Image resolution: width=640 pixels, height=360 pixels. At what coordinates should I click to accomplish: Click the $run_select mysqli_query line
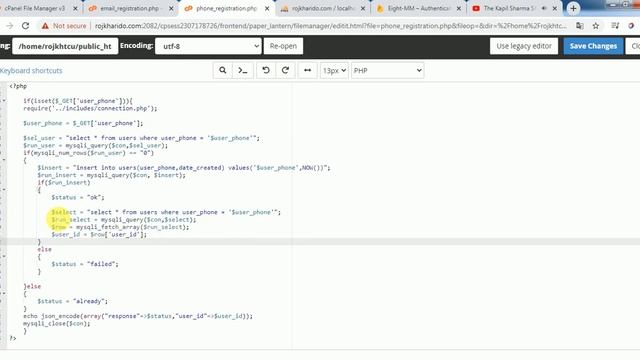click(x=123, y=220)
